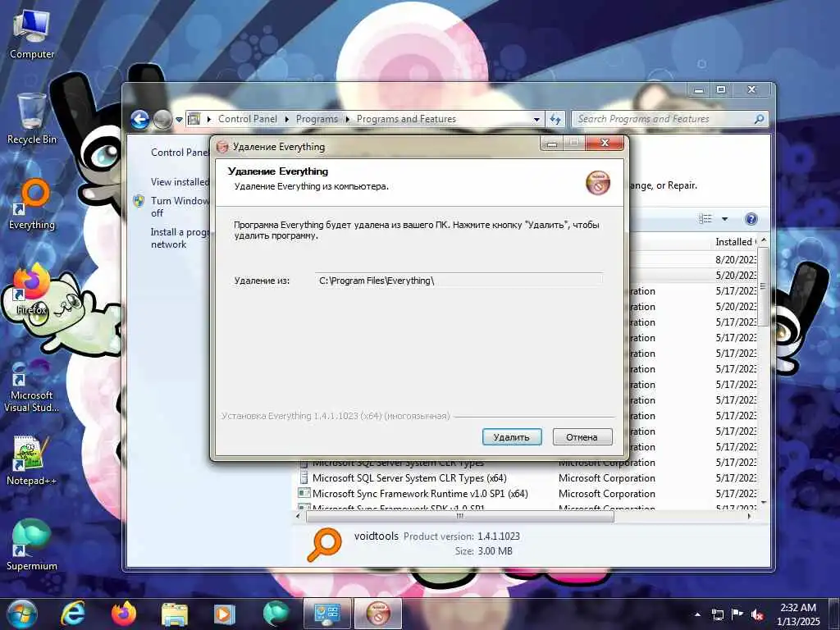Screen dimensions: 840x630
Task: Click the network tray icon
Action: pos(717,614)
